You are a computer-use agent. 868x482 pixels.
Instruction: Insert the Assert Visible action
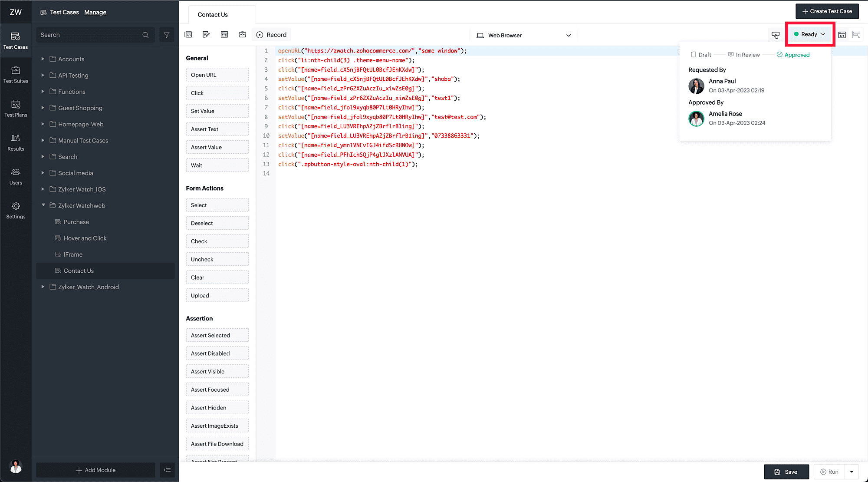click(217, 371)
